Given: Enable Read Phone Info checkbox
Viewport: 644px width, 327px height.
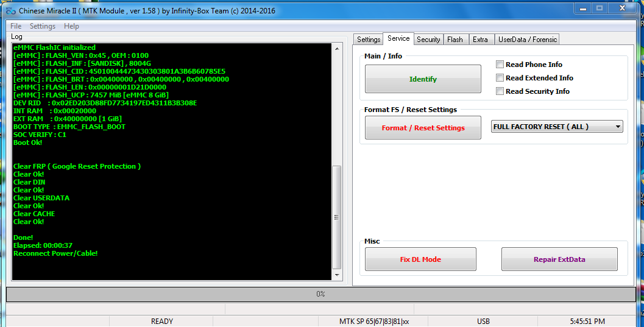Looking at the screenshot, I should tap(500, 65).
